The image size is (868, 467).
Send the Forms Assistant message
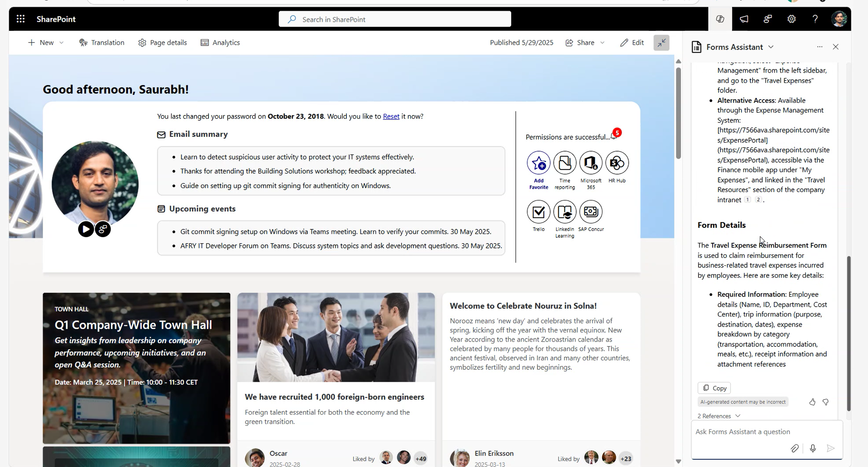click(831, 448)
